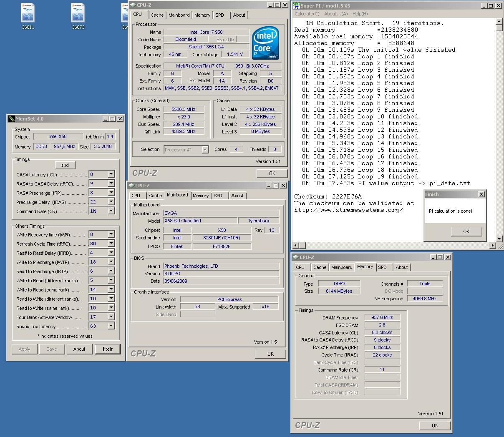Click OK in the CPU tab CPU-Z window
Viewport: 504px width, 437px height.
(x=272, y=173)
